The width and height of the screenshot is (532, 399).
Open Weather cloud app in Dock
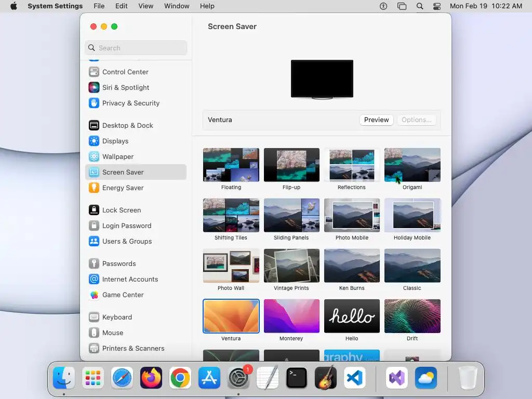click(426, 378)
